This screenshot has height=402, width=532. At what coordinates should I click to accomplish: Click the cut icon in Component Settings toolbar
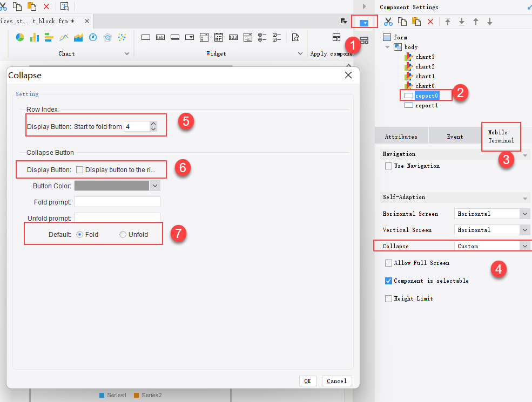[388, 22]
